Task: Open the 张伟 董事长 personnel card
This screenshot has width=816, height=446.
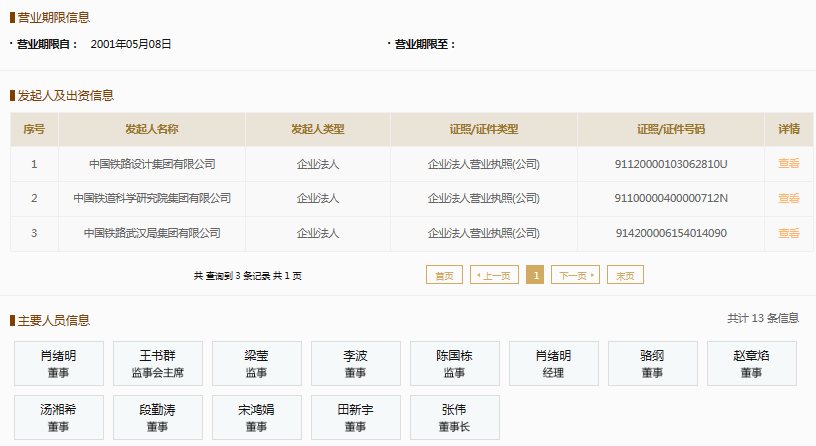Action: (x=455, y=417)
